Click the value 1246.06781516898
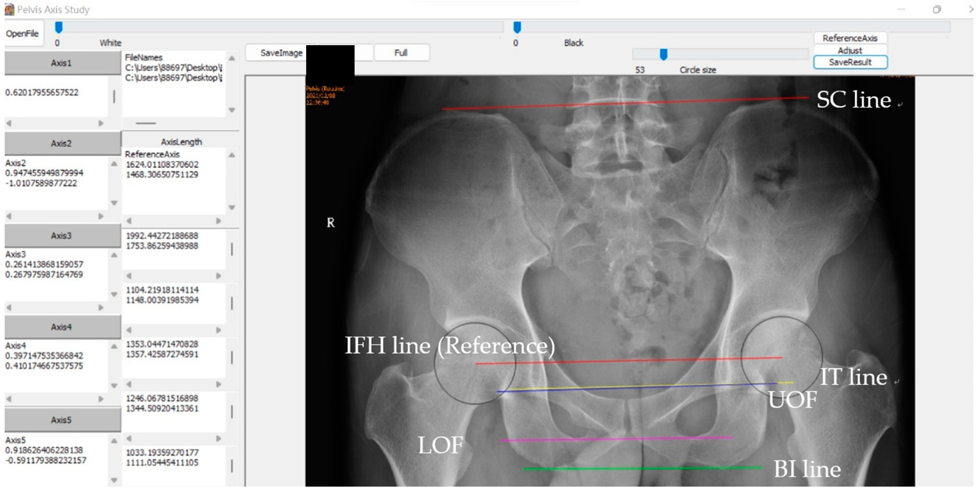Screen dimensions: 980x493 pos(162,398)
